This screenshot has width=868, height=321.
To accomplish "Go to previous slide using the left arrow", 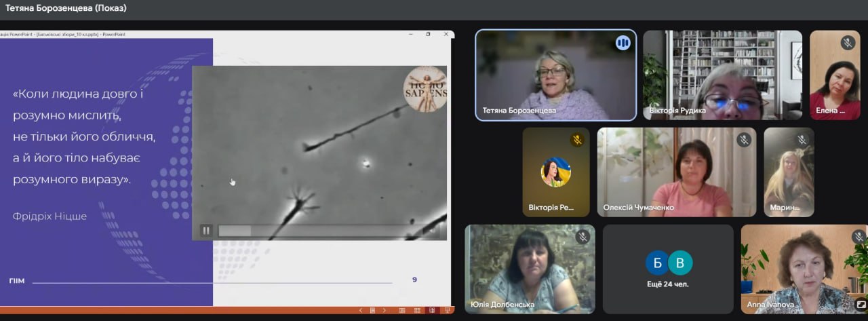I will point(361,310).
